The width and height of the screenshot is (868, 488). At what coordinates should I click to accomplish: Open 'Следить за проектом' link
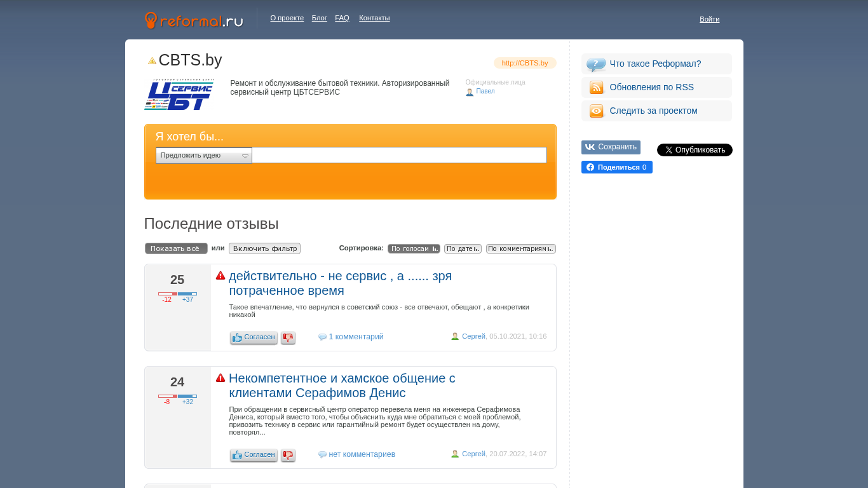653,111
